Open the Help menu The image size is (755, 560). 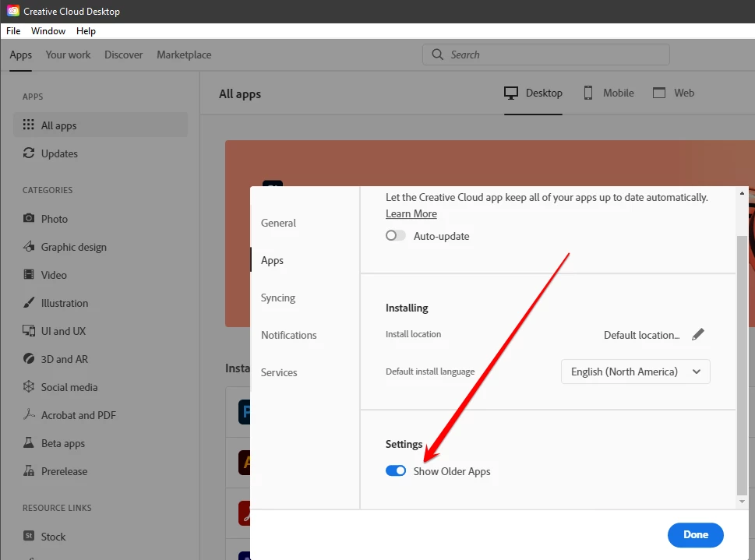pos(86,31)
